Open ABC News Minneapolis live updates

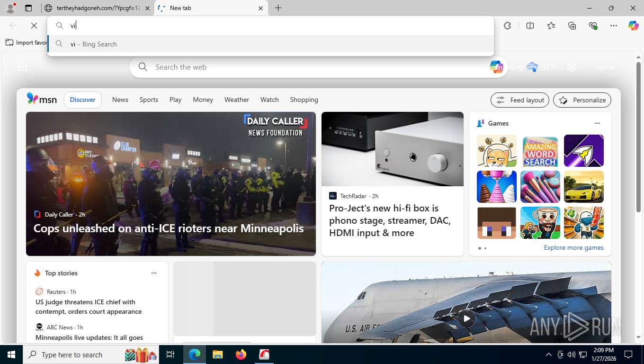pos(89,337)
